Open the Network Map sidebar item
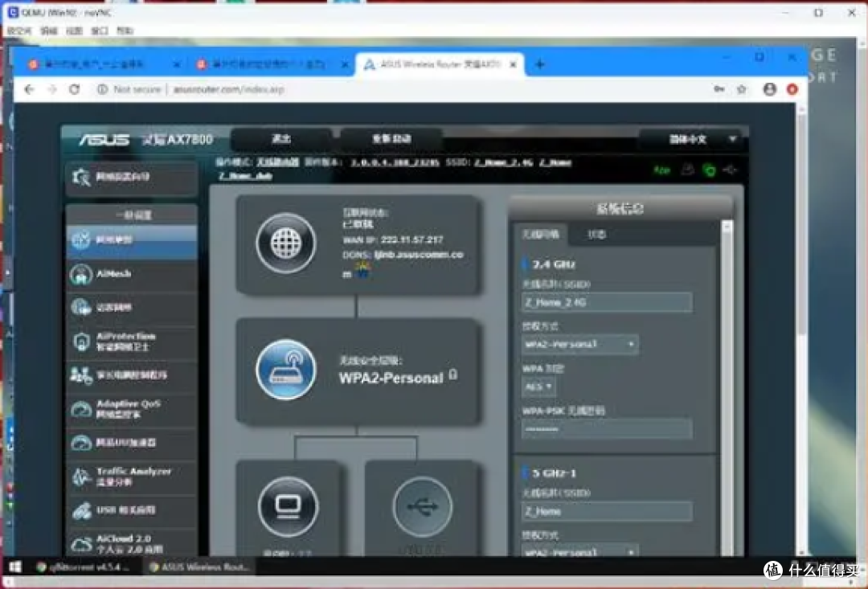This screenshot has width=868, height=589. [x=131, y=240]
